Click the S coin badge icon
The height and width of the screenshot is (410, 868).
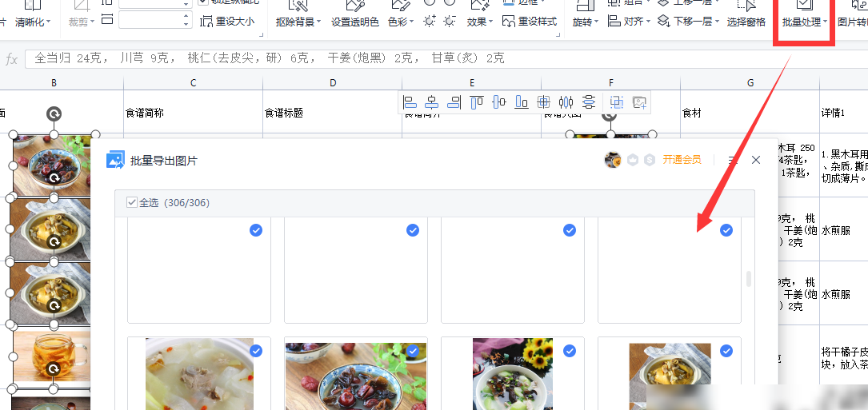[650, 160]
